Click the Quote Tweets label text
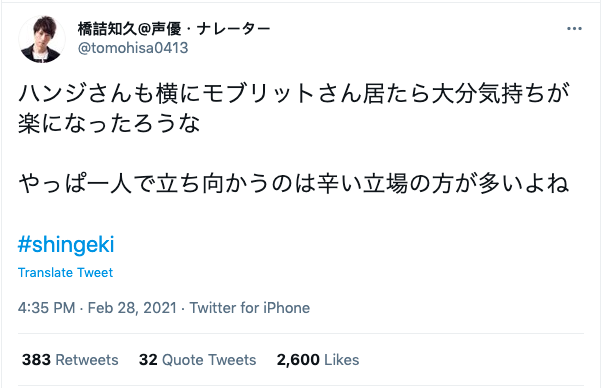The height and width of the screenshot is (388, 602). point(209,360)
